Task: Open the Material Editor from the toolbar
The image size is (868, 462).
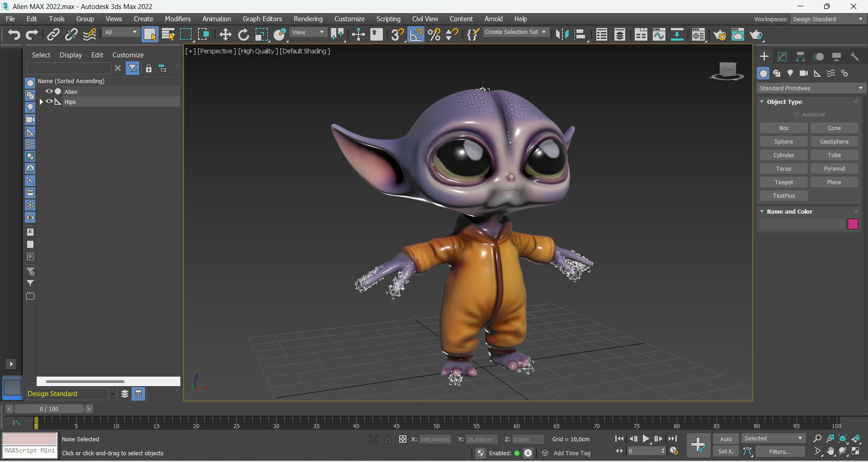Action: tap(698, 34)
